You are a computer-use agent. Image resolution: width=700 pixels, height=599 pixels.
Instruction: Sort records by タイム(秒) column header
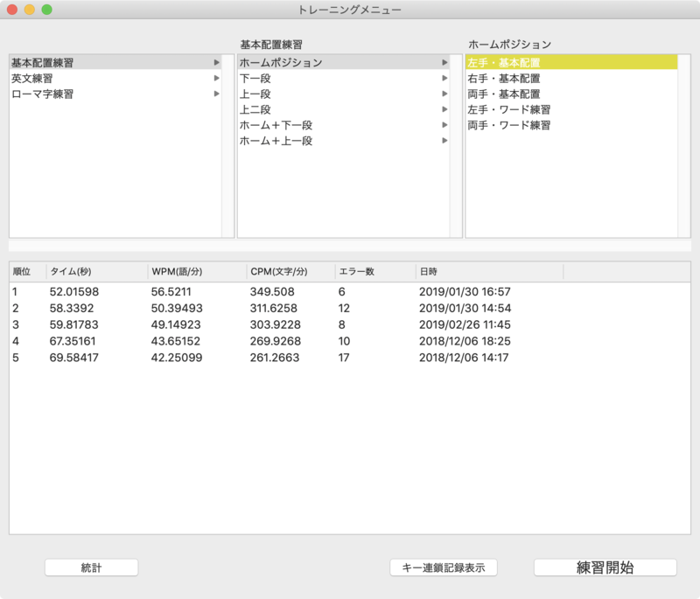tap(97, 271)
